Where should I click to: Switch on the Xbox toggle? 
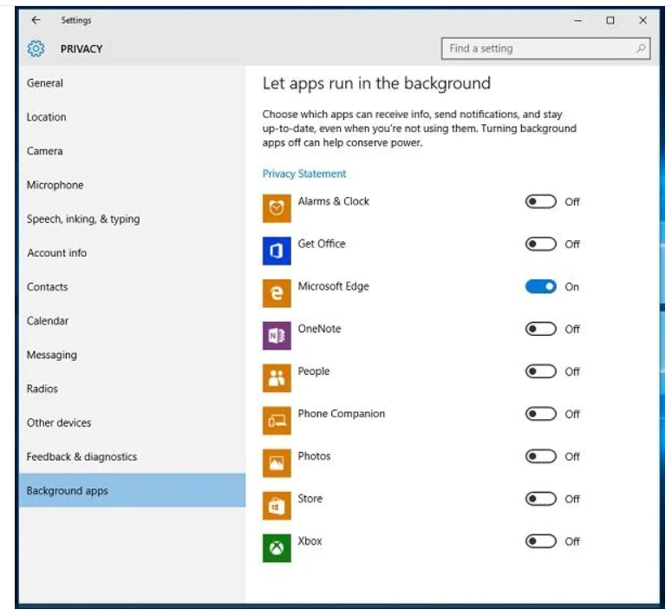[x=541, y=541]
